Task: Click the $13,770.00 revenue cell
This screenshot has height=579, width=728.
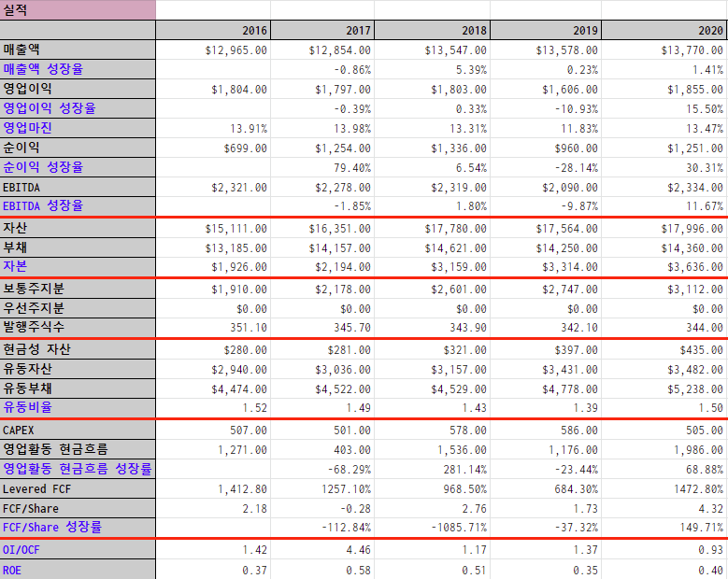Action: point(664,49)
